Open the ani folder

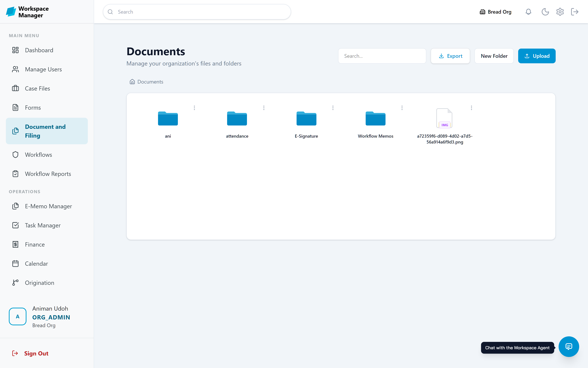(168, 118)
